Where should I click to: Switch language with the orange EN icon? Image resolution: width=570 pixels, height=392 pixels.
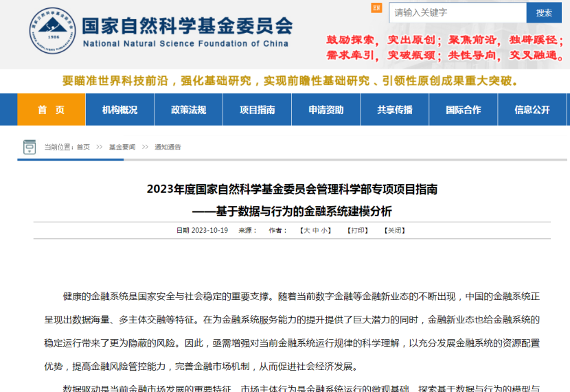click(376, 8)
